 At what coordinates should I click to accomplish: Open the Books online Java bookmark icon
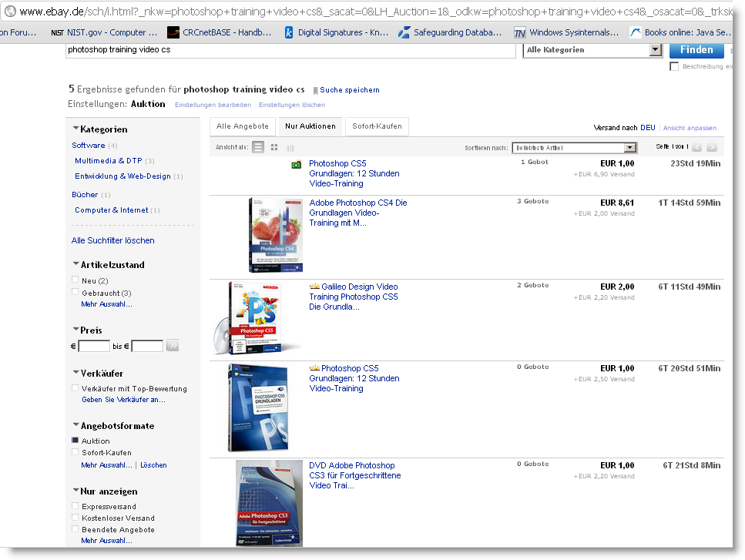(636, 32)
